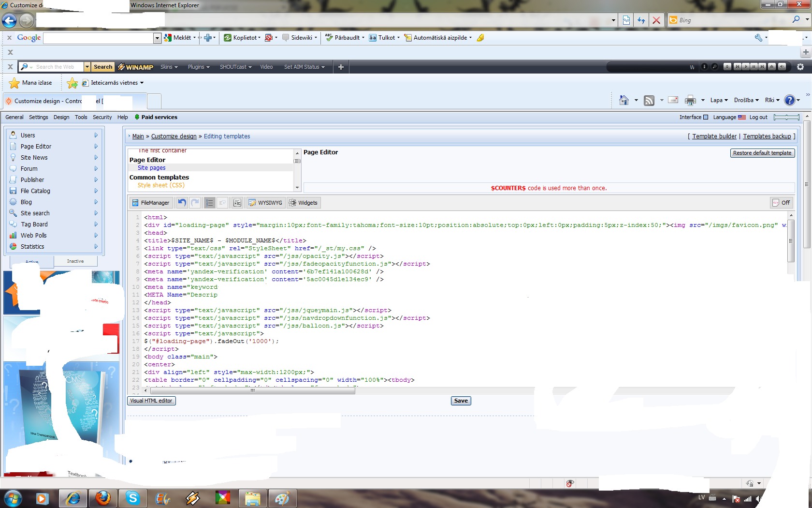Switch to the WYSIWYG editor
This screenshot has height=508, width=812.
coord(265,203)
